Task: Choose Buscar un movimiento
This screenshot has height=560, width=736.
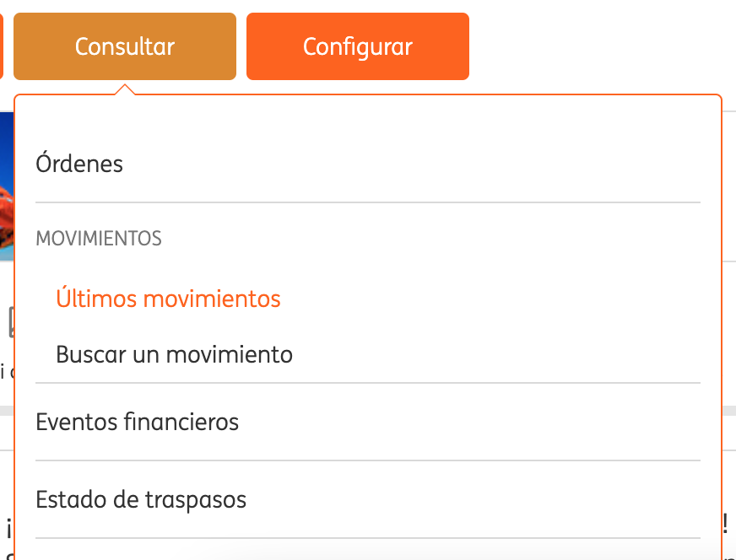Action: coord(174,354)
